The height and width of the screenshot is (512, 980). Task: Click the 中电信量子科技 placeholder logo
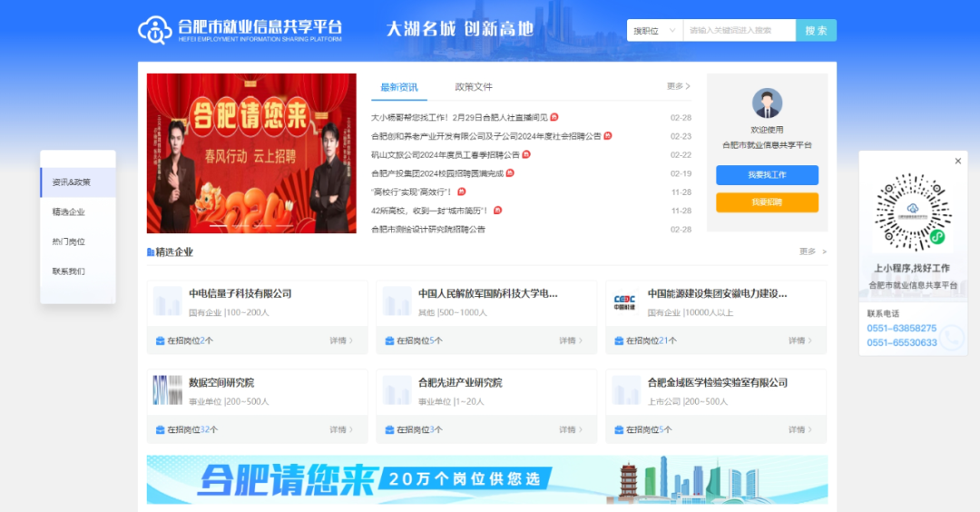click(168, 301)
